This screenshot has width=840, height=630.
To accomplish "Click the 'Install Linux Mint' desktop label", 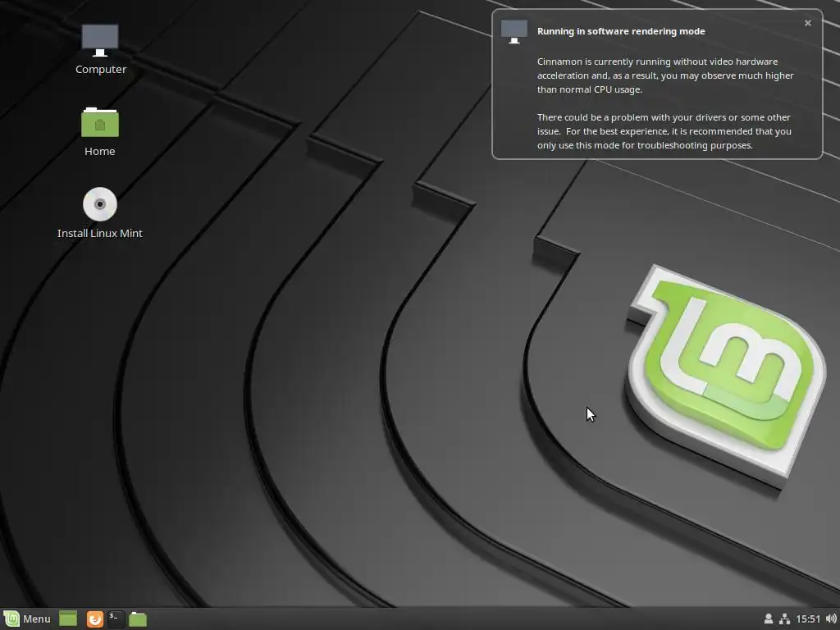I will [99, 233].
